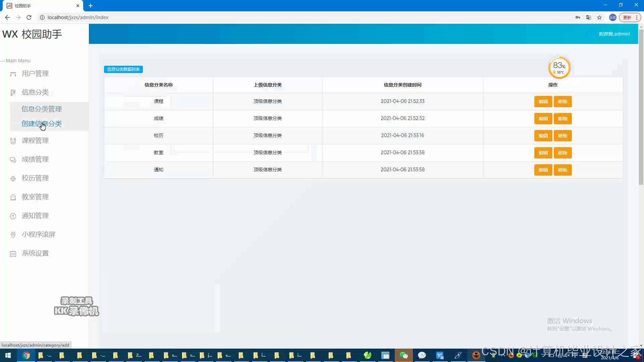Image resolution: width=644 pixels, height=362 pixels.
Task: Go back with browser back arrow
Action: [x=7, y=17]
